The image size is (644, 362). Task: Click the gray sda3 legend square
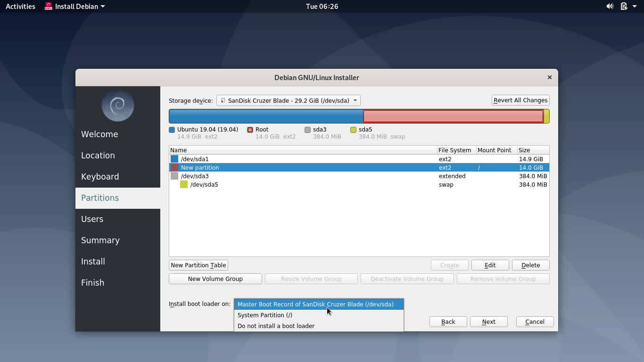307,130
